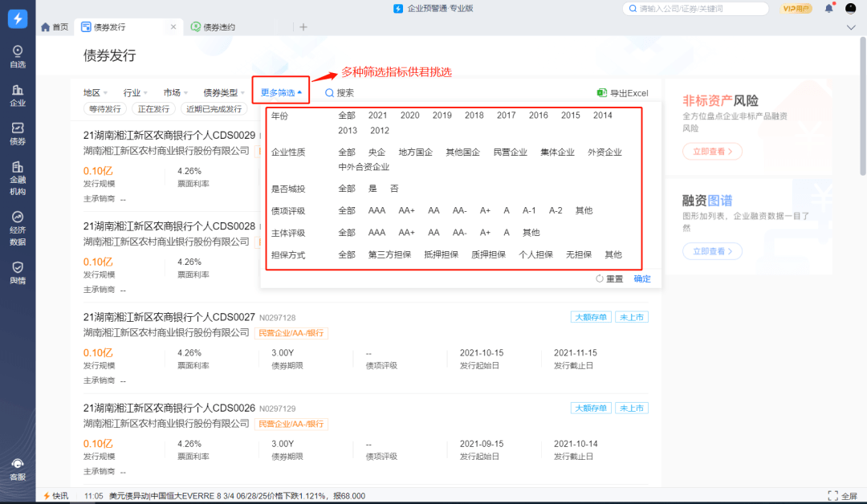Open 自选 watchlist in sidebar
Viewport: 867px width, 504px height.
click(x=18, y=57)
